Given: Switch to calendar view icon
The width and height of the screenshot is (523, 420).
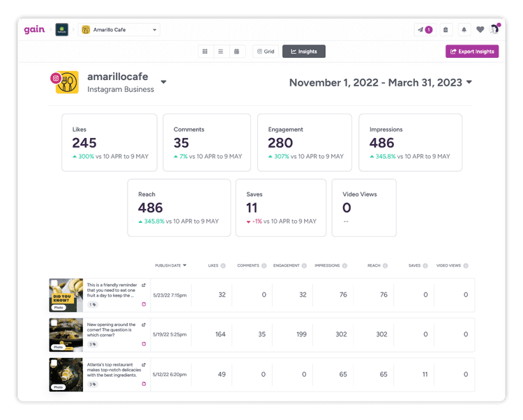Looking at the screenshot, I should 237,52.
